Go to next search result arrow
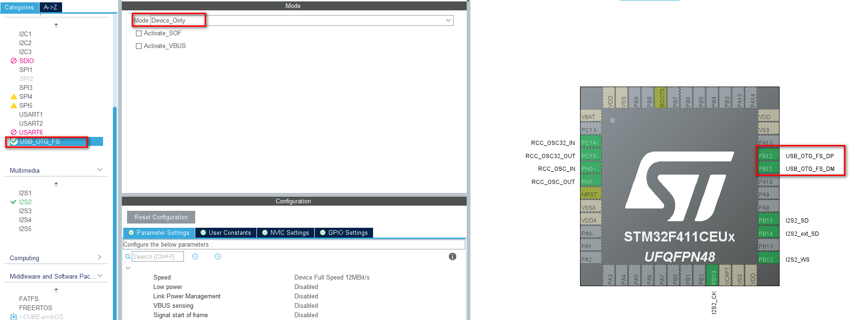 coord(218,256)
